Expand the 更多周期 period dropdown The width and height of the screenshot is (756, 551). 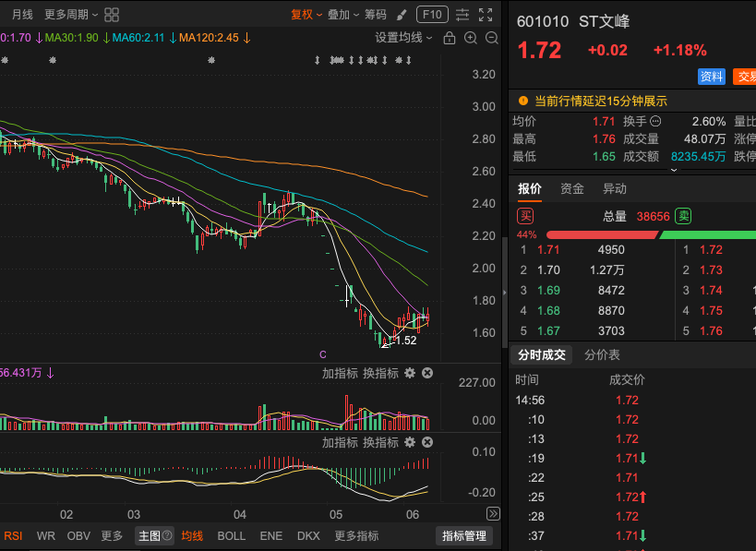tap(71, 15)
